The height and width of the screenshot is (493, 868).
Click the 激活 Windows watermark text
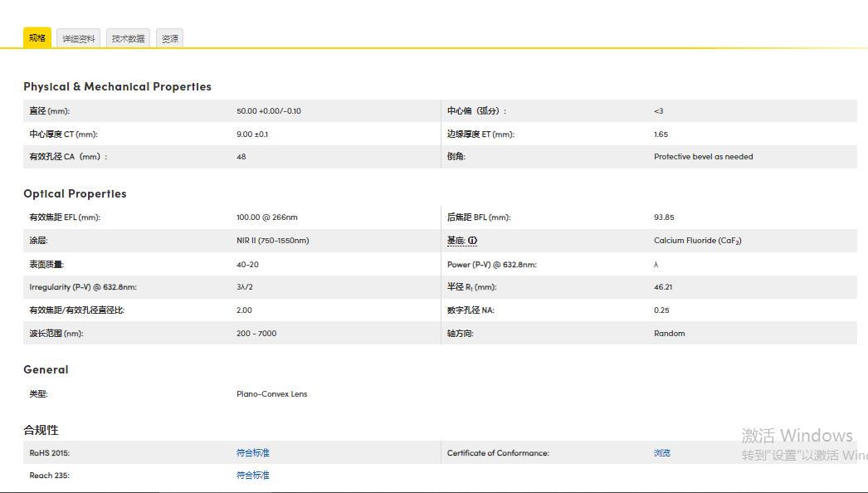(797, 436)
